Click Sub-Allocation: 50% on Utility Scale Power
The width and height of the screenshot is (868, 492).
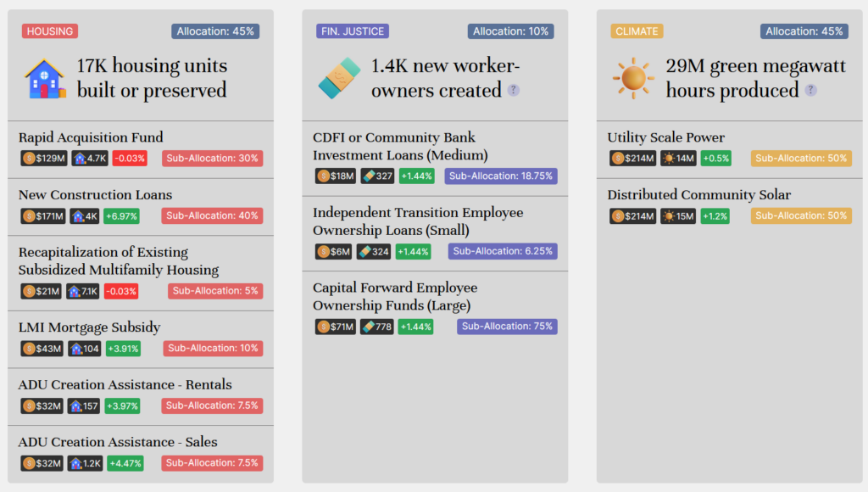[801, 159]
